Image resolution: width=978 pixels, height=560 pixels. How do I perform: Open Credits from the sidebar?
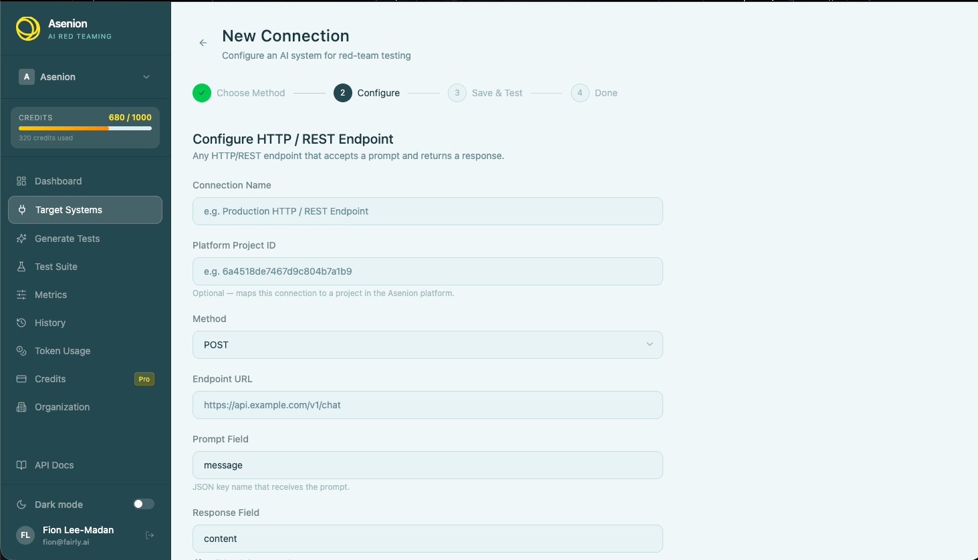click(x=85, y=379)
